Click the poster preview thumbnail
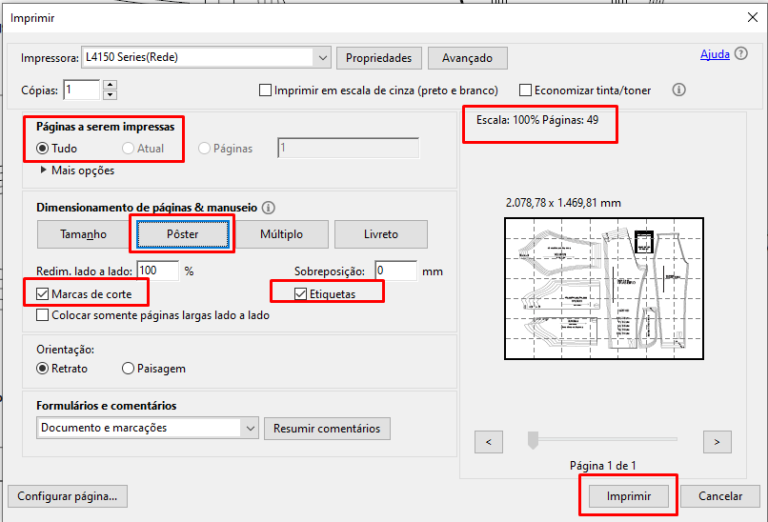Viewport: 768px width, 522px height. tap(604, 289)
